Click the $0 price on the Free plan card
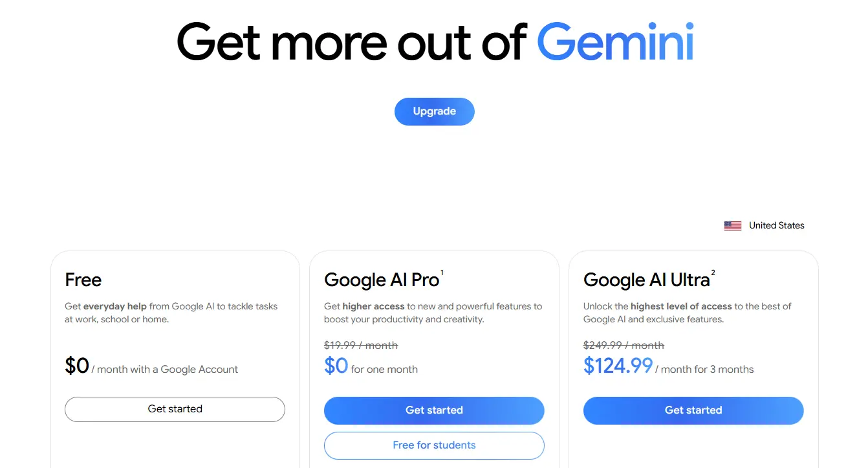The width and height of the screenshot is (868, 468). pos(76,366)
